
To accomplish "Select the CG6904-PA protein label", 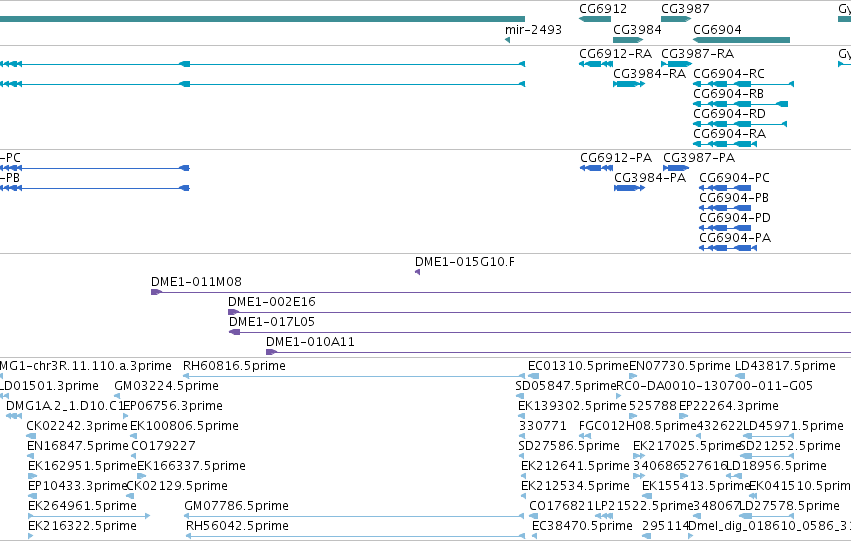I will click(735, 238).
